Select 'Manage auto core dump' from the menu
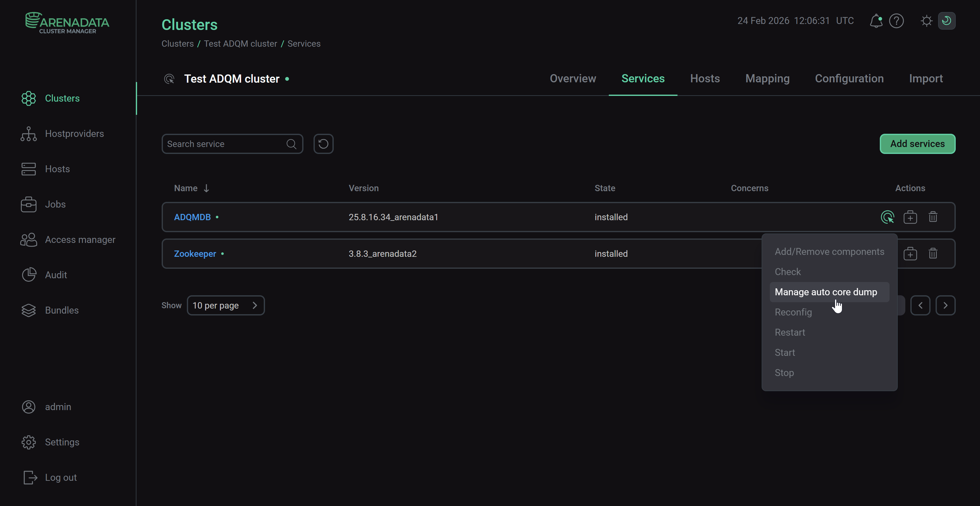The width and height of the screenshot is (980, 506). 826,292
